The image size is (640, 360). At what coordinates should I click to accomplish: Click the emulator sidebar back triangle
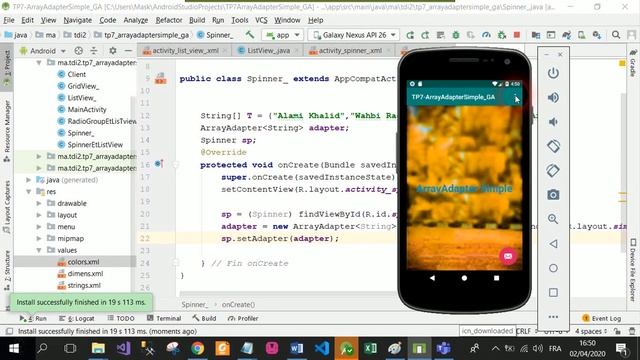point(553,244)
